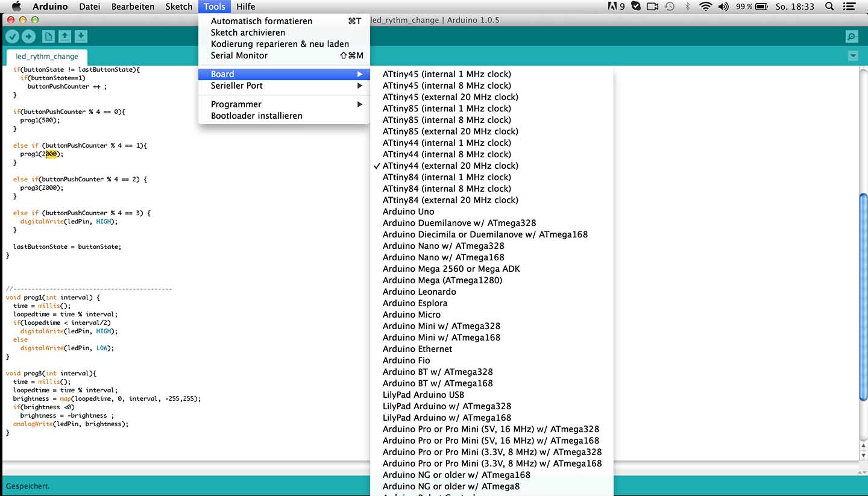Open Serial Monitor menu item
This screenshot has width=868, height=496.
pos(284,55)
